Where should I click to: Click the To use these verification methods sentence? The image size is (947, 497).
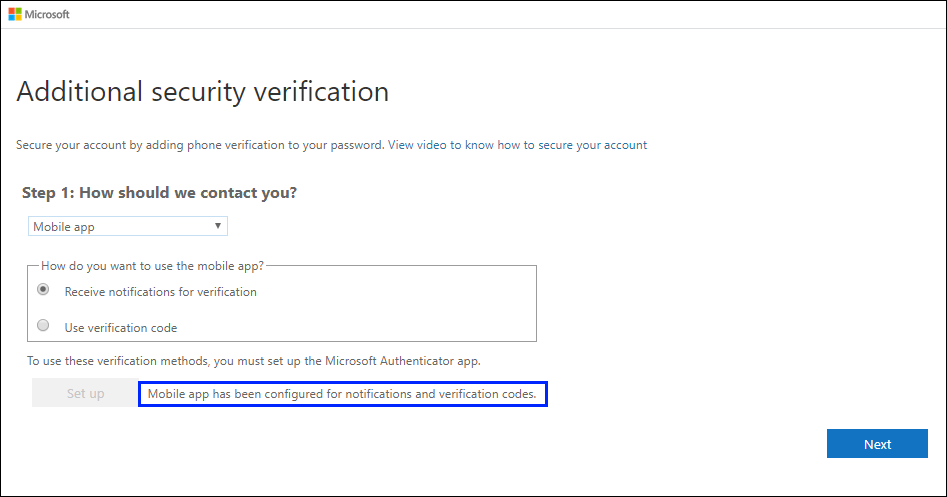(x=254, y=361)
